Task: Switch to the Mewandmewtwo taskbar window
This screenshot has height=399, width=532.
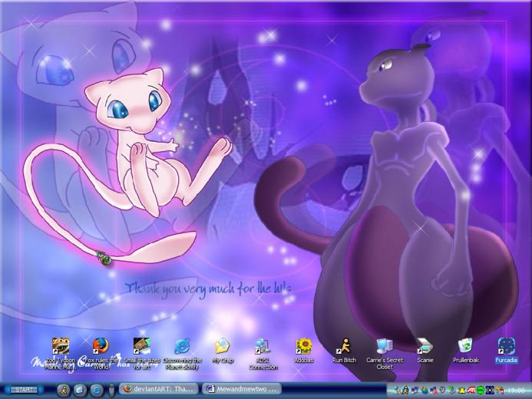Action: coord(243,389)
